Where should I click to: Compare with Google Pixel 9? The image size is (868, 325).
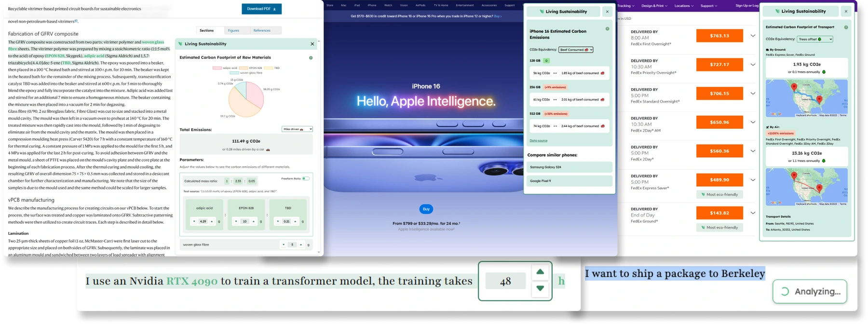coord(570,181)
